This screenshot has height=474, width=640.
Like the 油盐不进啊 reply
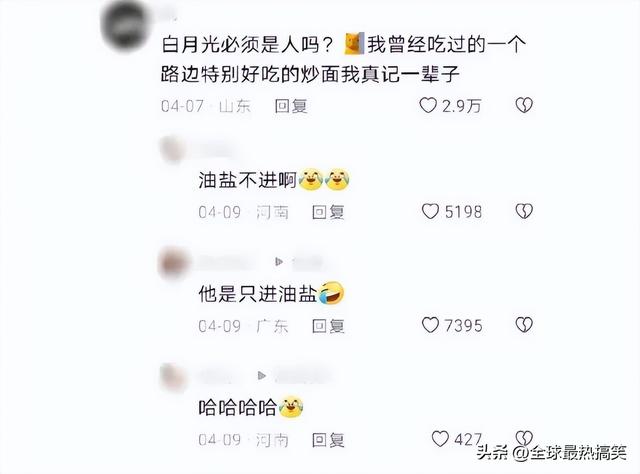coord(430,211)
